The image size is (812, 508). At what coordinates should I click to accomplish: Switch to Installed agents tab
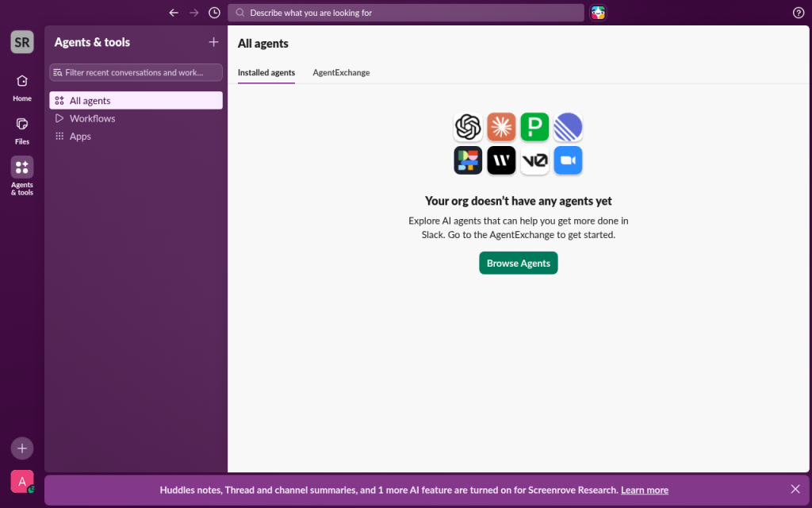pyautogui.click(x=266, y=72)
